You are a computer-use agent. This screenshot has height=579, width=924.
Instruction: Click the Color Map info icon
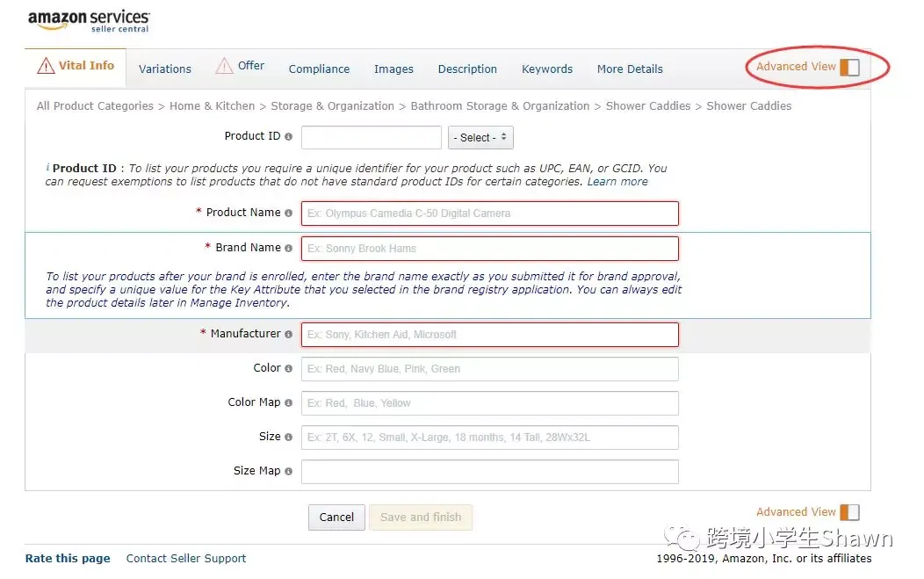tap(288, 402)
